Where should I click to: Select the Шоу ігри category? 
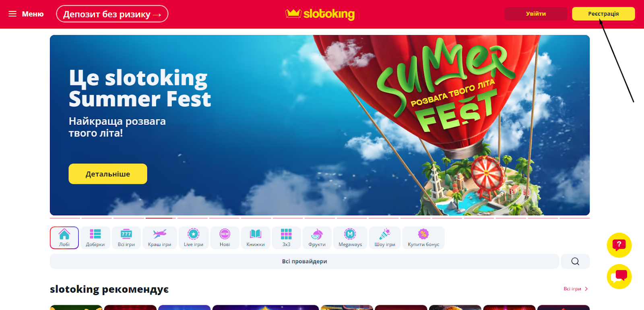coord(385,238)
